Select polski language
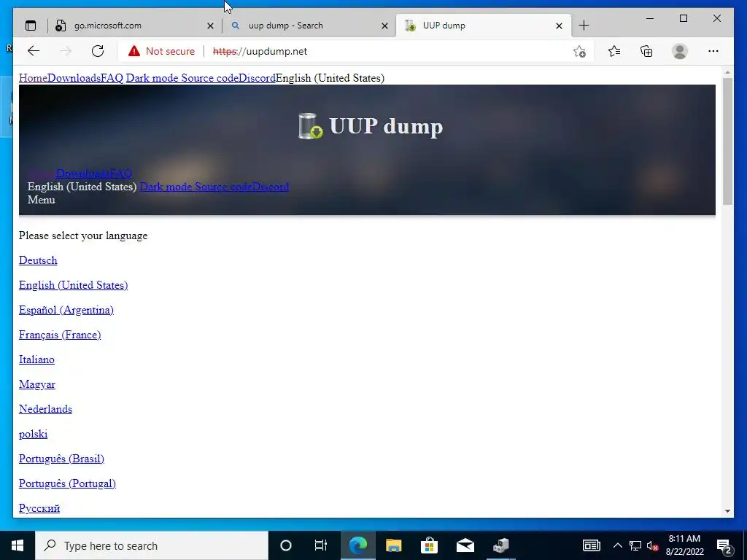747x560 pixels. click(x=34, y=434)
